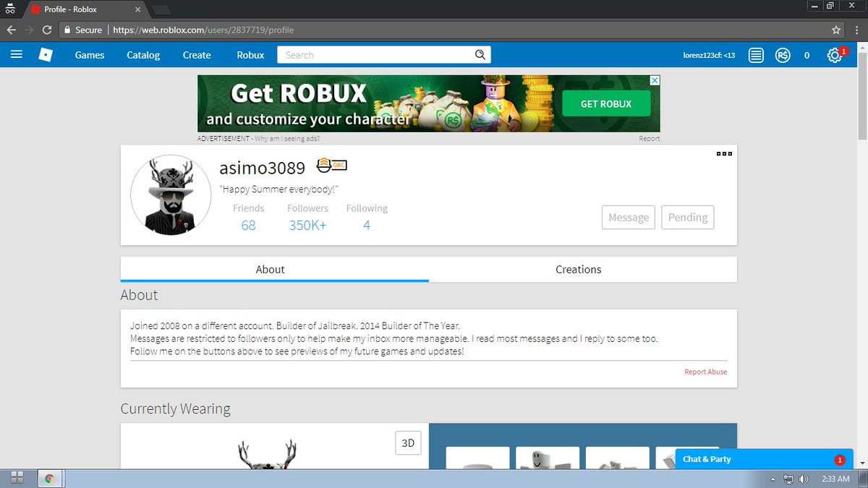Switch to the About tab
868x488 pixels.
275,269
